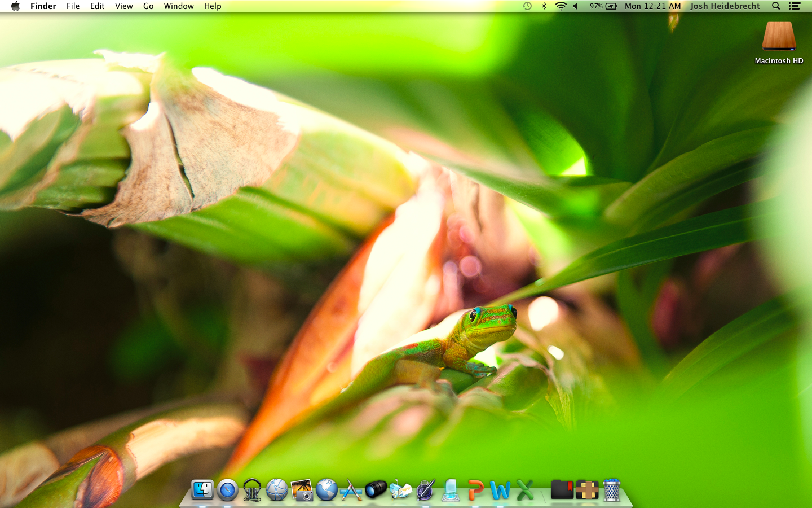The width and height of the screenshot is (812, 508).
Task: Open the headphones audio app in Dock
Action: pyautogui.click(x=252, y=490)
